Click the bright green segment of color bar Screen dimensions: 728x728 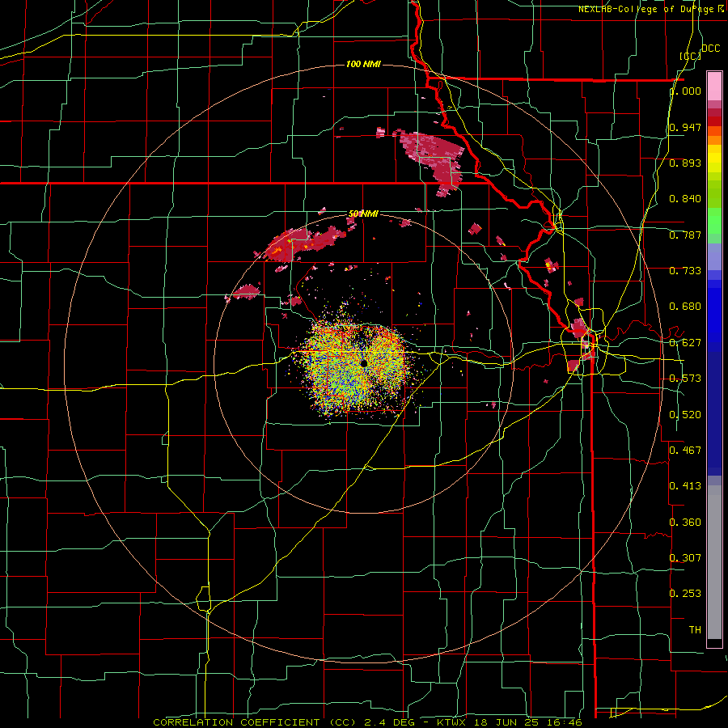(x=714, y=221)
